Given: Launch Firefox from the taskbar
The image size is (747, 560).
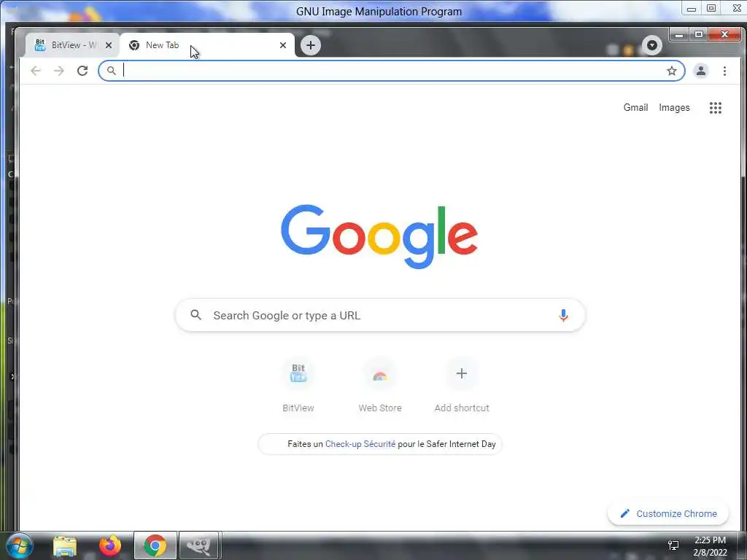Looking at the screenshot, I should click(110, 545).
